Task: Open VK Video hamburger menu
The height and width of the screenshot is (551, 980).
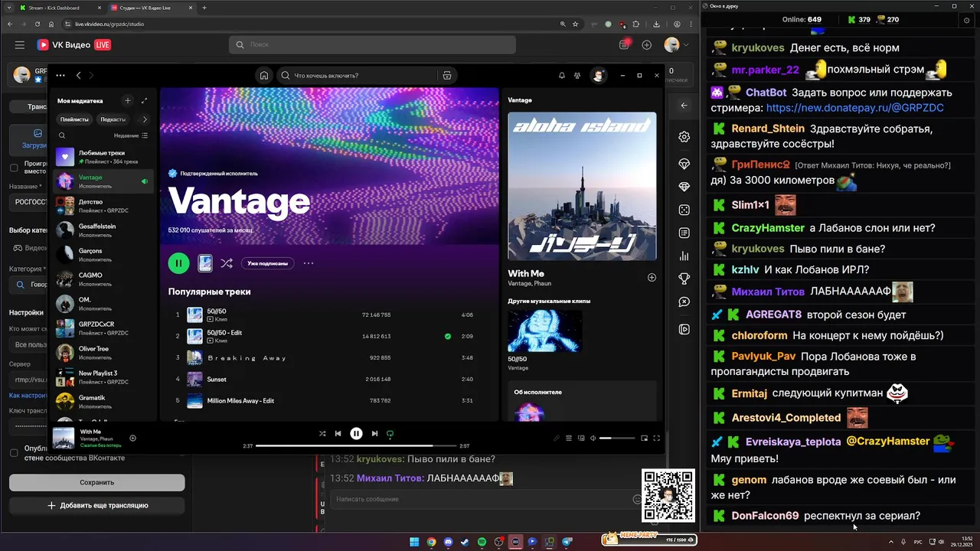Action: pyautogui.click(x=19, y=45)
